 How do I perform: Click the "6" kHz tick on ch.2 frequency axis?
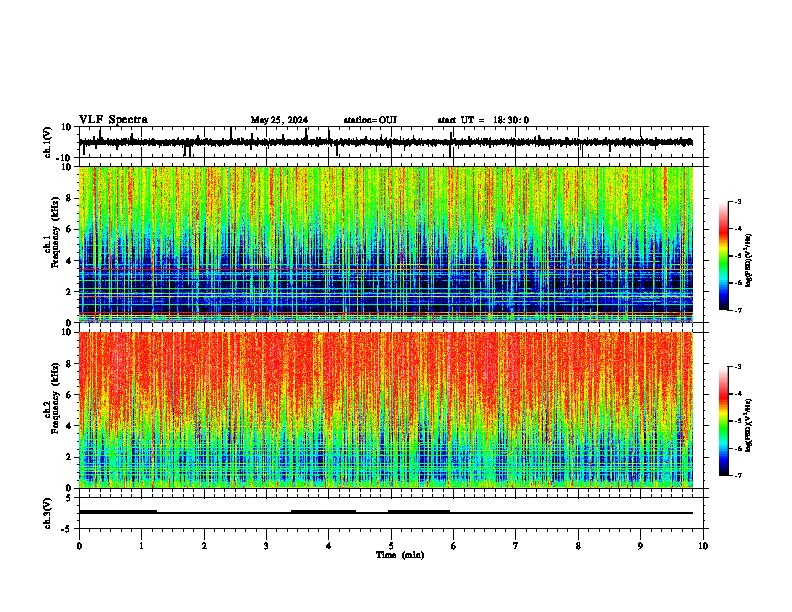tap(69, 395)
